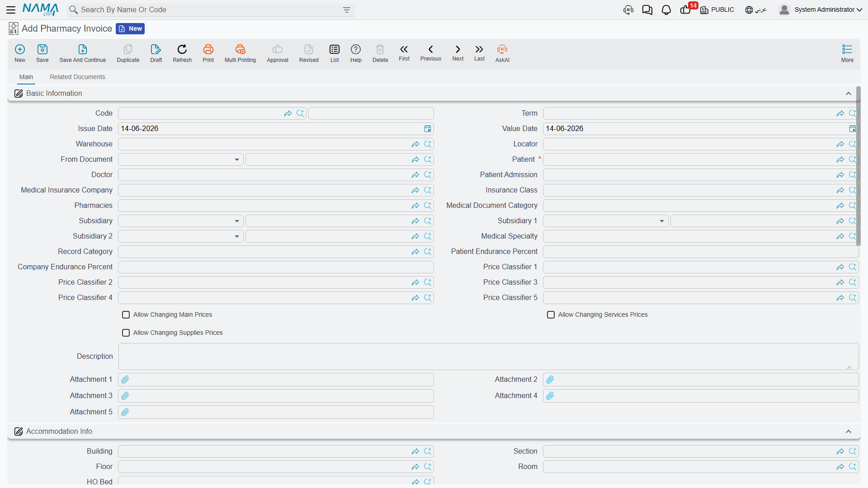This screenshot has height=488, width=868.
Task: Open the List view
Action: coord(335,53)
